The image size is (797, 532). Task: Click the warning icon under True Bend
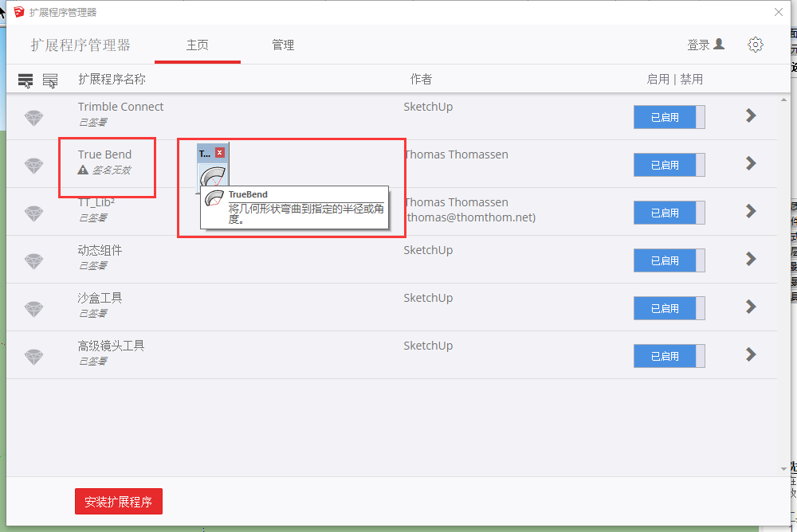(x=83, y=170)
